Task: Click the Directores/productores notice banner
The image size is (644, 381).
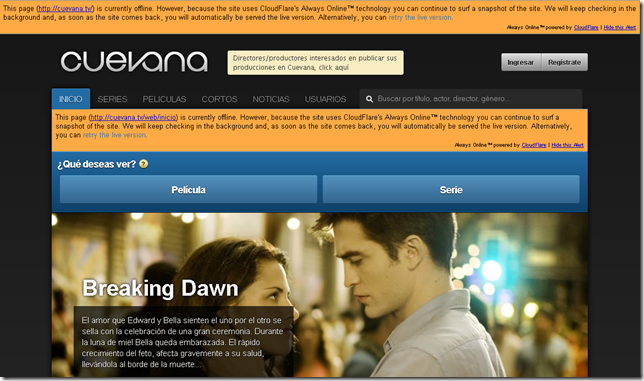Action: point(315,62)
